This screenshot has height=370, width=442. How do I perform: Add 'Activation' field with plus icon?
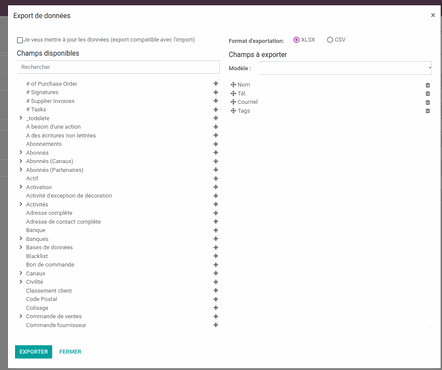point(216,187)
